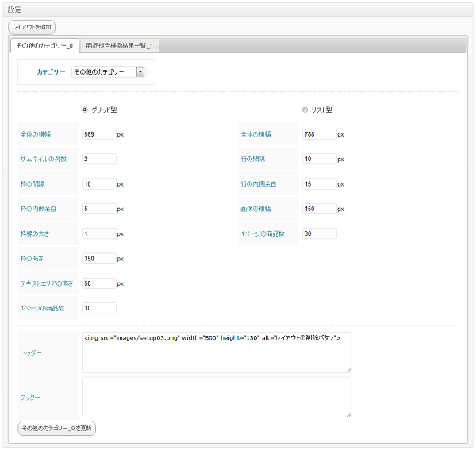The width and height of the screenshot is (476, 450).
Task: Click the 枠線の太さ input field
Action: pyautogui.click(x=99, y=234)
